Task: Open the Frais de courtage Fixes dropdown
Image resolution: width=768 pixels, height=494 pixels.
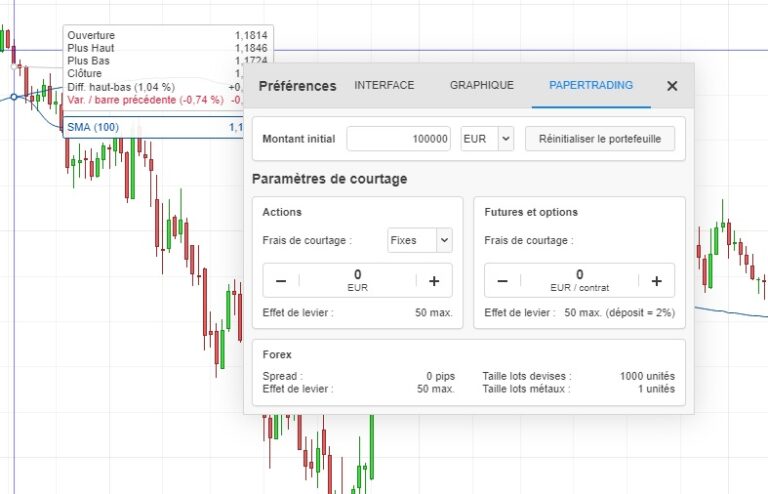Action: 420,240
